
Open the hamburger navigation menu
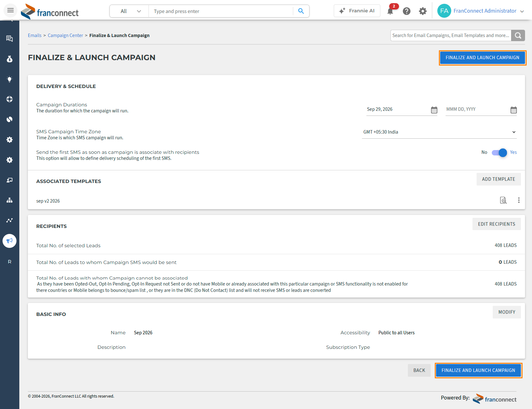pos(10,10)
